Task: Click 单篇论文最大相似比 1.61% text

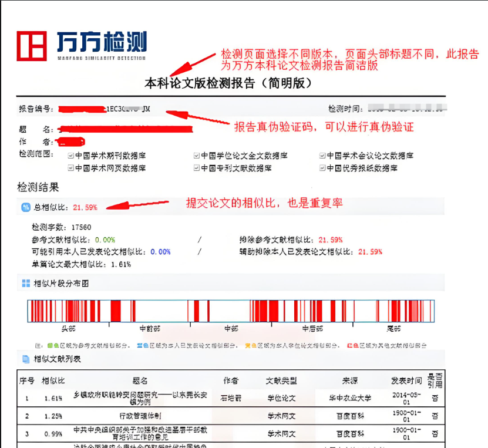Action: 81,264
